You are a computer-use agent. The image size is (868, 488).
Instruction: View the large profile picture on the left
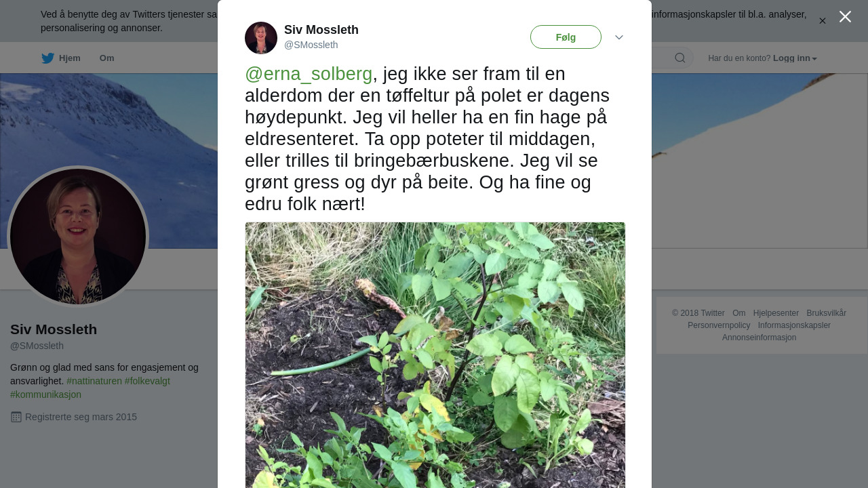click(78, 237)
